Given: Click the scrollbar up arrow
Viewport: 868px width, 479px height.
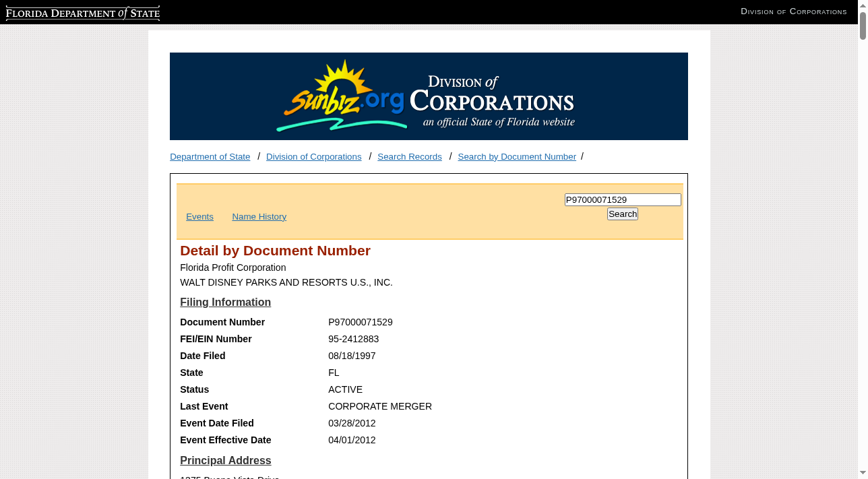Looking at the screenshot, I should [863, 5].
